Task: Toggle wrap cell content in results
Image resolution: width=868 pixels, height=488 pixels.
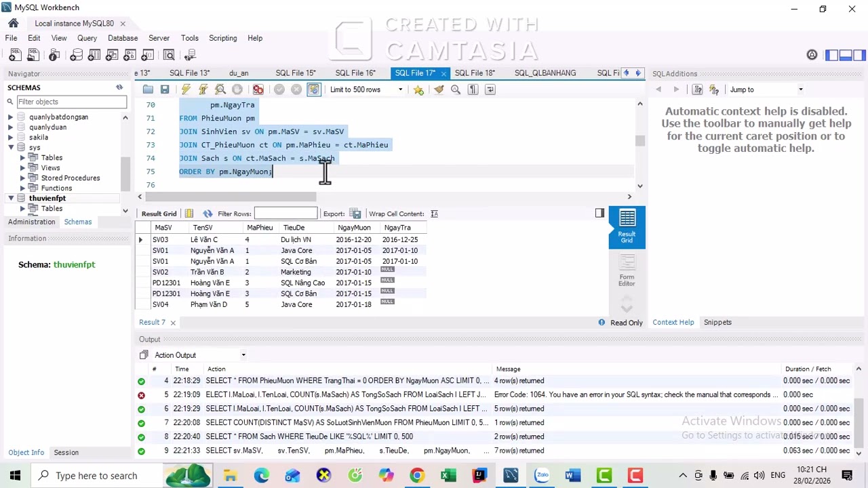Action: (434, 213)
